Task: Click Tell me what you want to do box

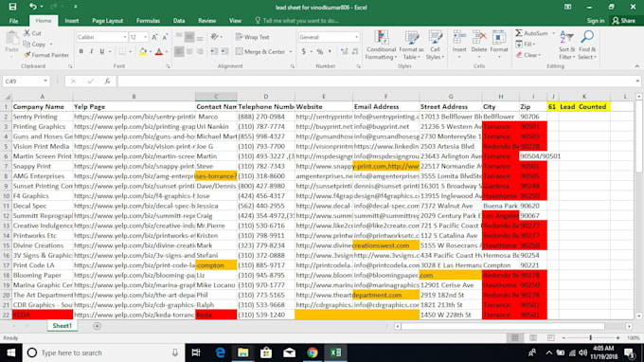Action: 296,21
